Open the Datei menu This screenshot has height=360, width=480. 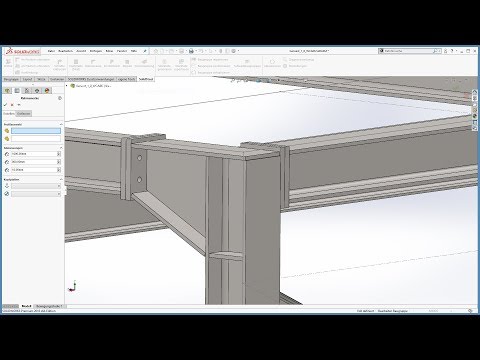tap(51, 51)
